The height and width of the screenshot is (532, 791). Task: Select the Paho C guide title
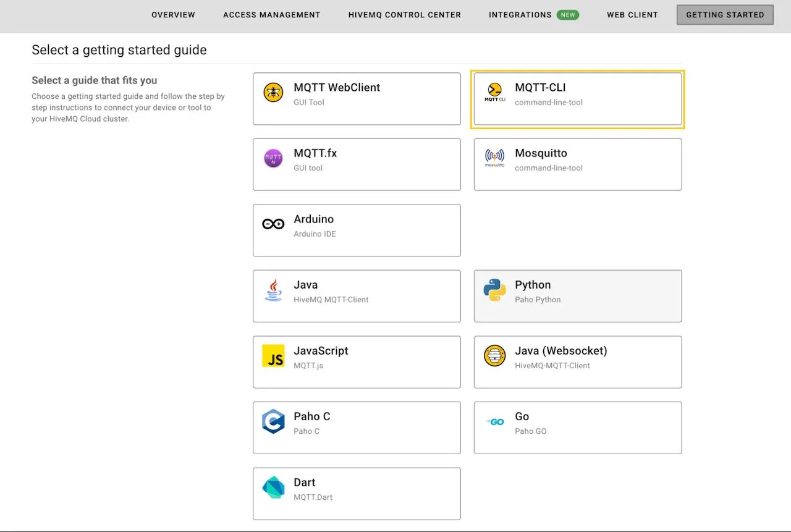coord(312,416)
